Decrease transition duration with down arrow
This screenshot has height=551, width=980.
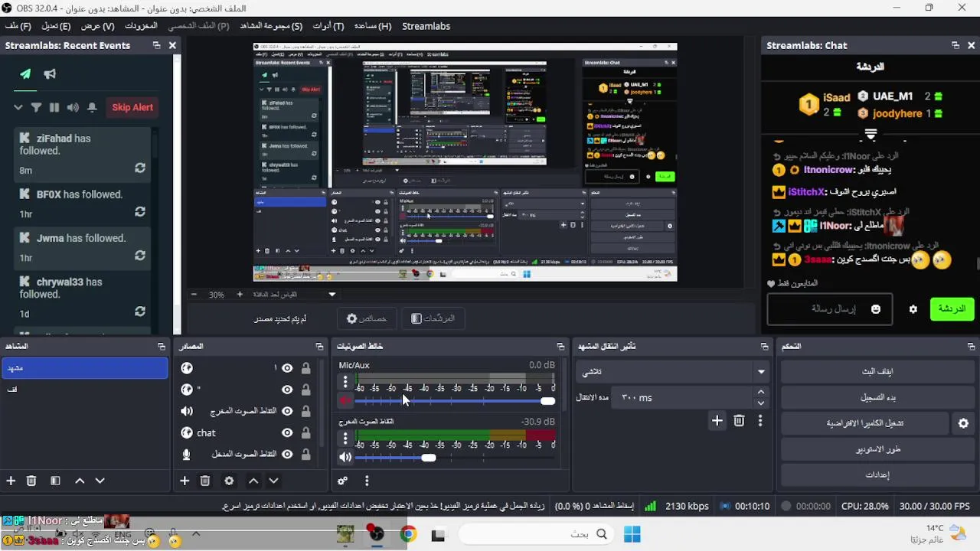coord(760,403)
